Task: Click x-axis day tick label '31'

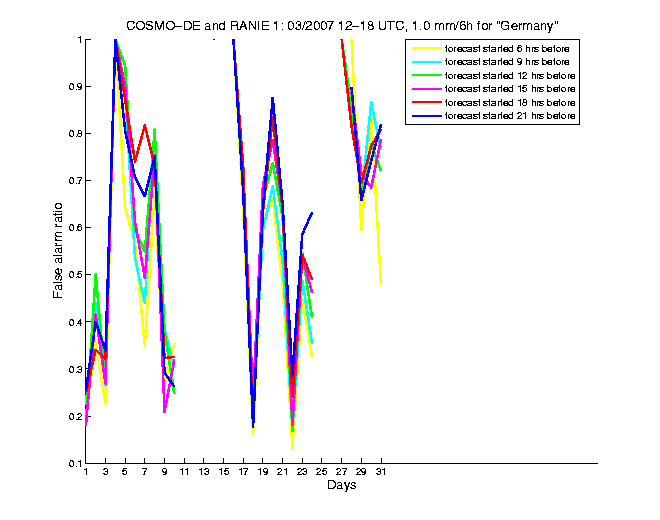Action: [x=381, y=472]
